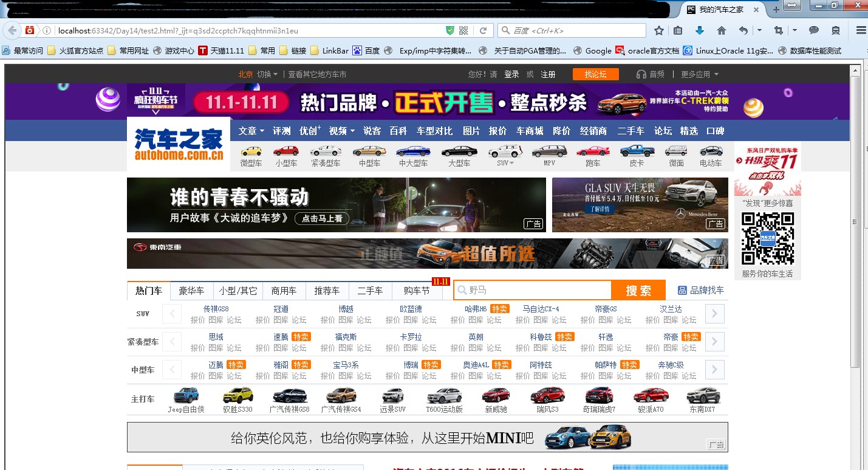
Task: Expand the 切换 city dropdown
Action: [x=267, y=74]
